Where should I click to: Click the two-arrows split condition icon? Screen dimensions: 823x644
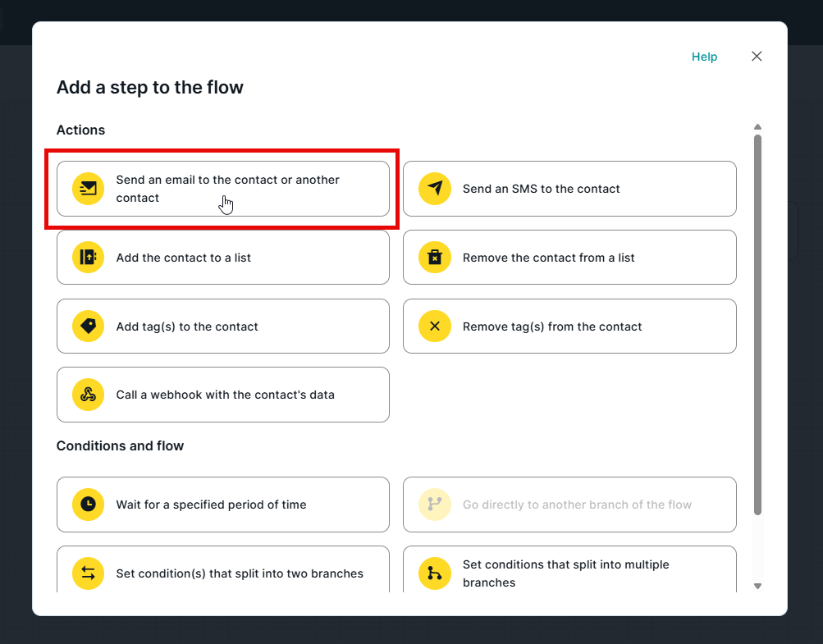click(x=89, y=573)
